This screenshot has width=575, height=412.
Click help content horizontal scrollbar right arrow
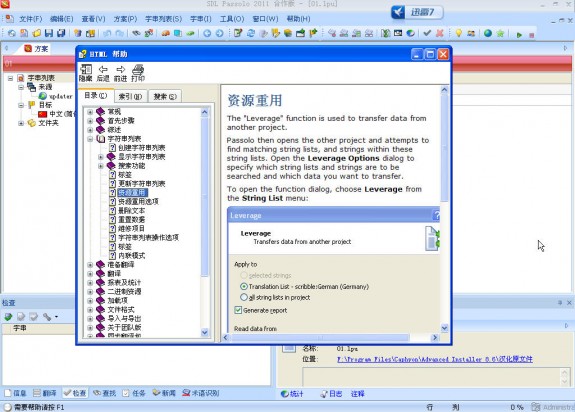click(435, 337)
